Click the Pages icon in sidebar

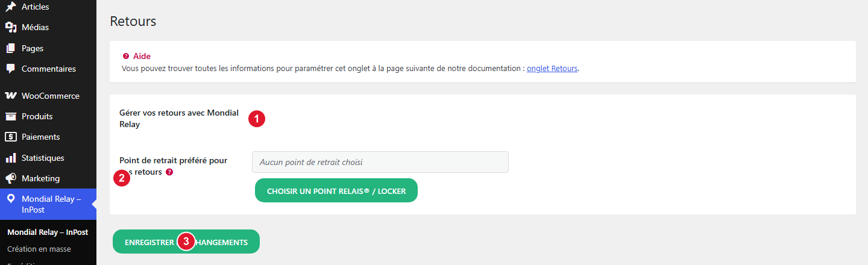click(10, 48)
